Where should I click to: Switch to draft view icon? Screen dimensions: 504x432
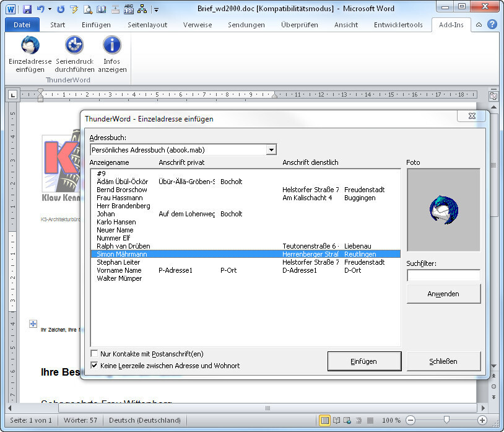(370, 420)
